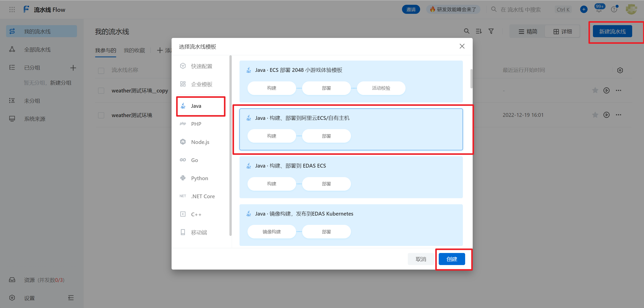The width and height of the screenshot is (644, 308).
Task: Add a new group with plus icon
Action: [x=73, y=68]
